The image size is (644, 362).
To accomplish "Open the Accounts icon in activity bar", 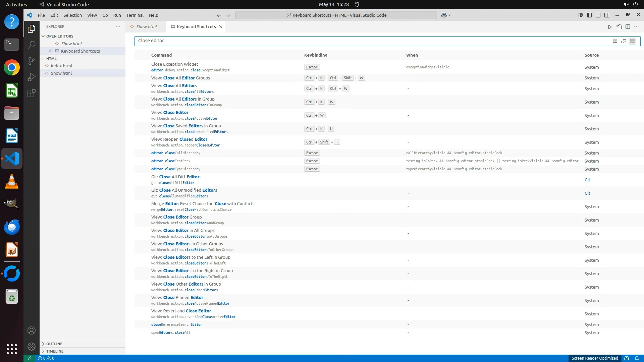I will click(x=32, y=330).
